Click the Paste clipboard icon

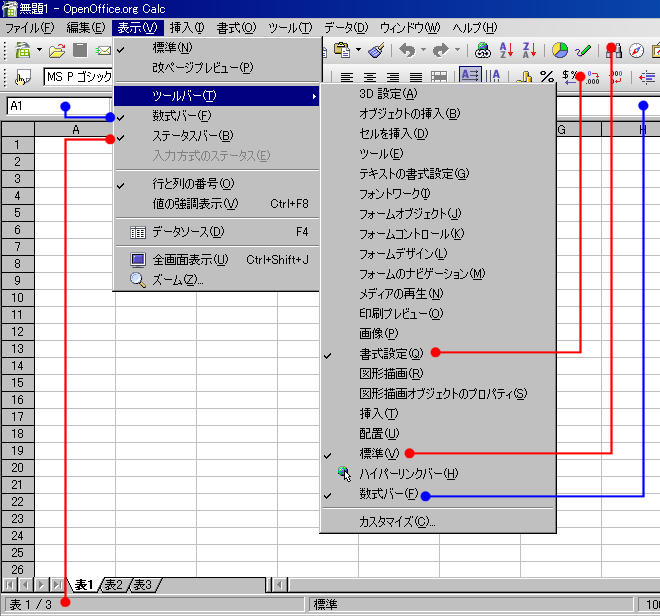[x=342, y=50]
